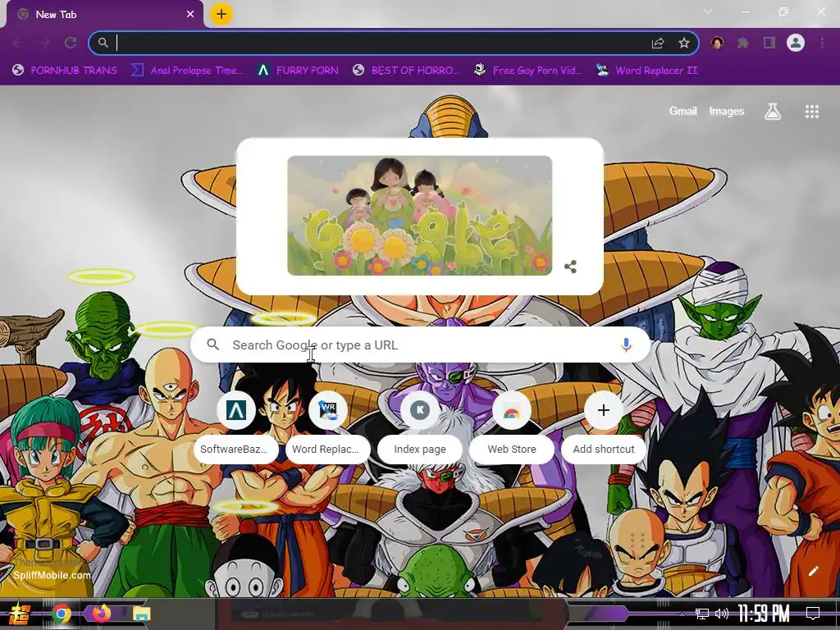Toggle the Chrome side panel
The width and height of the screenshot is (840, 630).
click(x=769, y=43)
